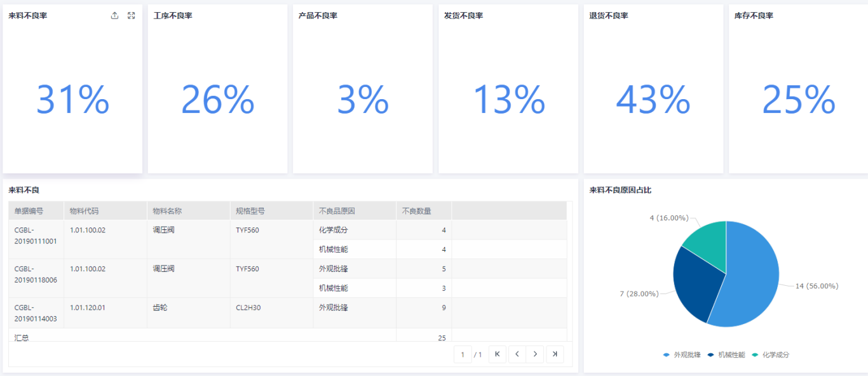This screenshot has width=868, height=376.
Task: Select the CGBL-20190114003 document cell
Action: (36, 313)
